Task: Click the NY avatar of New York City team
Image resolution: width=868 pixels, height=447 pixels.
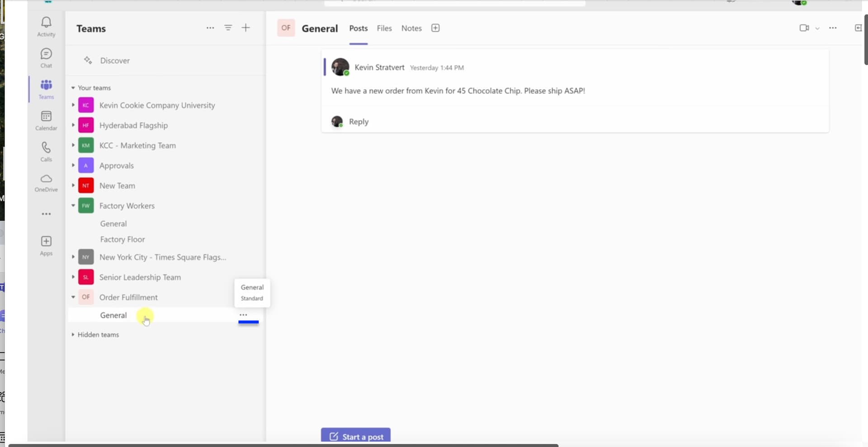Action: (x=86, y=257)
